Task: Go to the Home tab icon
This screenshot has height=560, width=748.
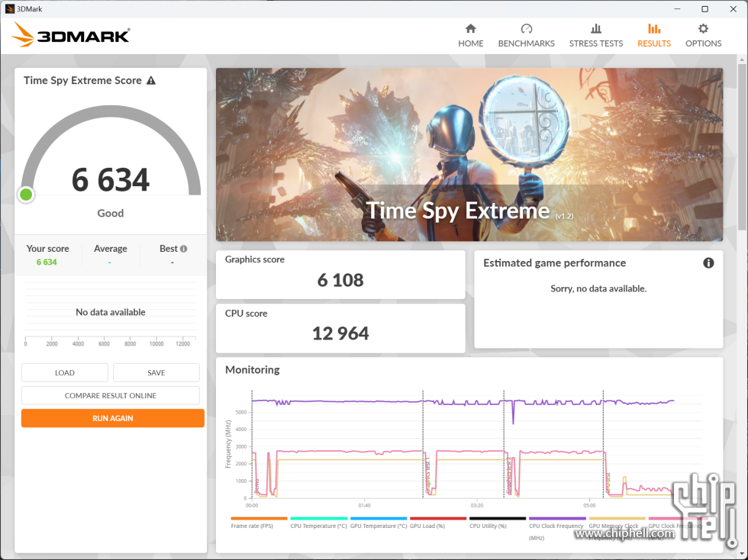Action: click(x=470, y=29)
